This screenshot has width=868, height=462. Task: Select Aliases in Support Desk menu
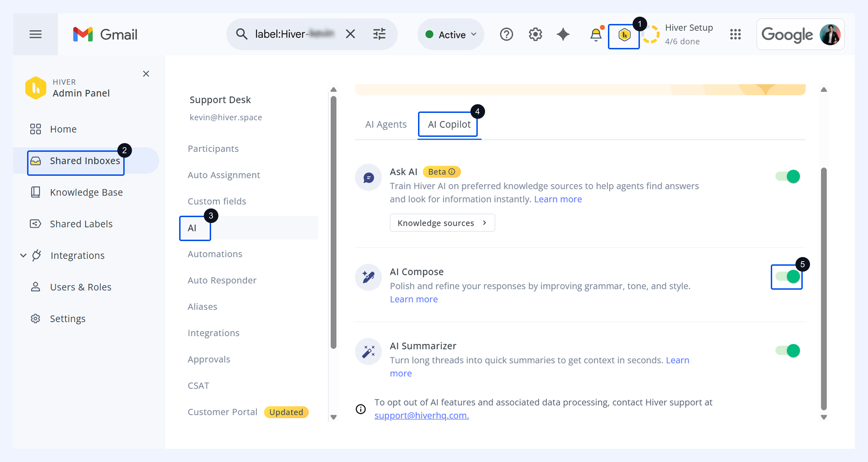tap(202, 307)
